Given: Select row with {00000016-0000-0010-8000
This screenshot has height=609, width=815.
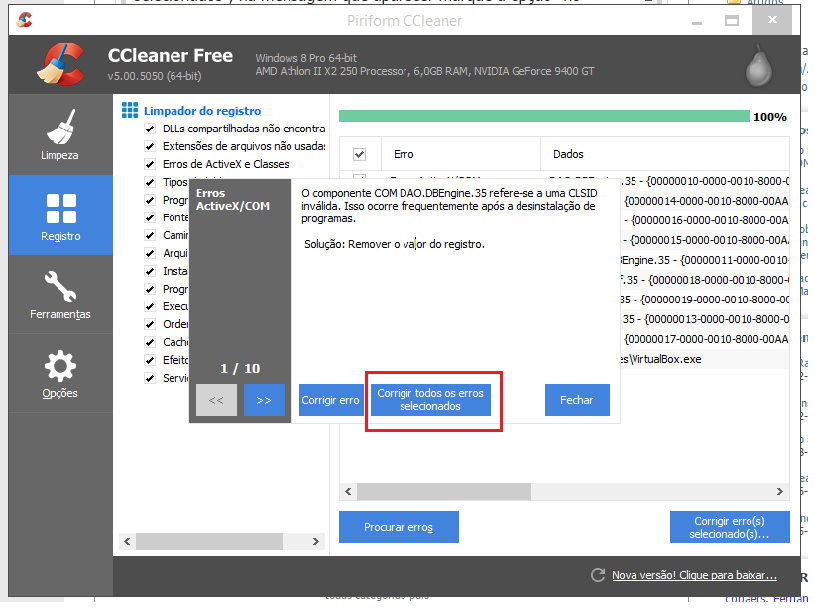Looking at the screenshot, I should point(705,220).
